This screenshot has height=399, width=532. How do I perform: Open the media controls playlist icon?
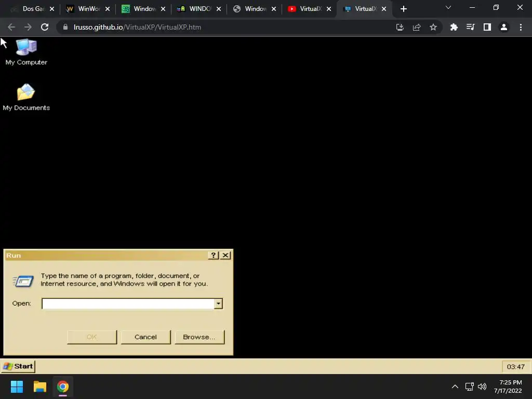470,27
